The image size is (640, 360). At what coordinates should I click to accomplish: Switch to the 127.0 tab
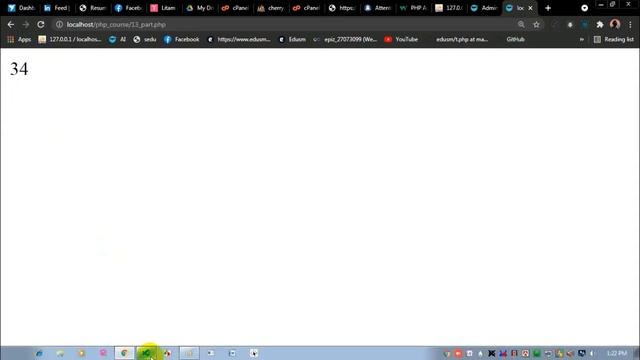(x=449, y=8)
